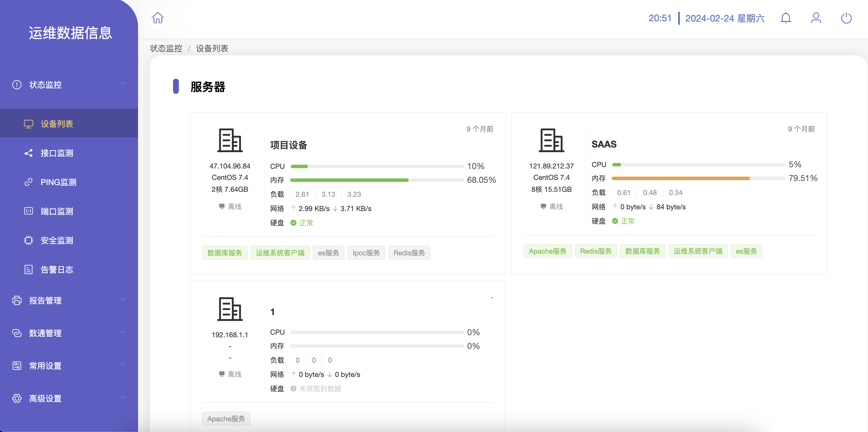Click the building icon of server 1
The height and width of the screenshot is (432, 868).
point(230,309)
